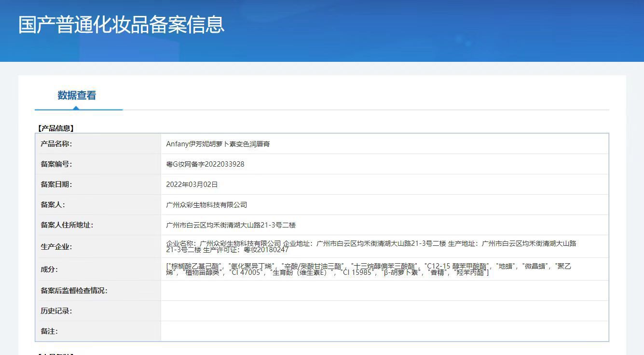Screen dimensions: 644x355
Task: Click the empty 备注 value cell
Action: pyautogui.click(x=384, y=331)
